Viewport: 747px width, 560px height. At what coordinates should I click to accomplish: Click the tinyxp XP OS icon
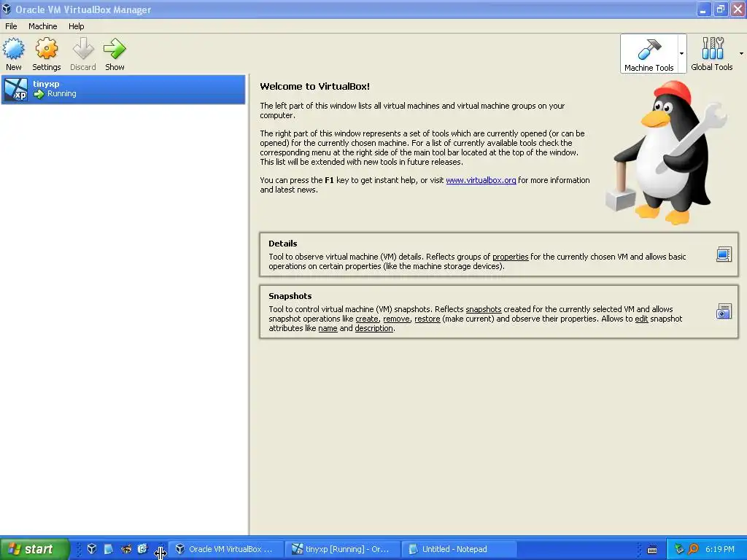(16, 90)
